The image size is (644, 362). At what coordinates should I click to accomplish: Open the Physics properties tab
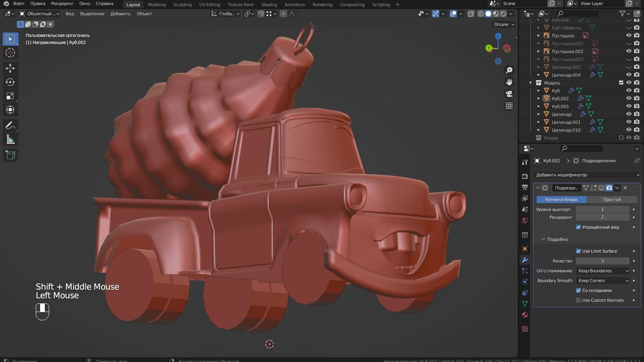525,282
